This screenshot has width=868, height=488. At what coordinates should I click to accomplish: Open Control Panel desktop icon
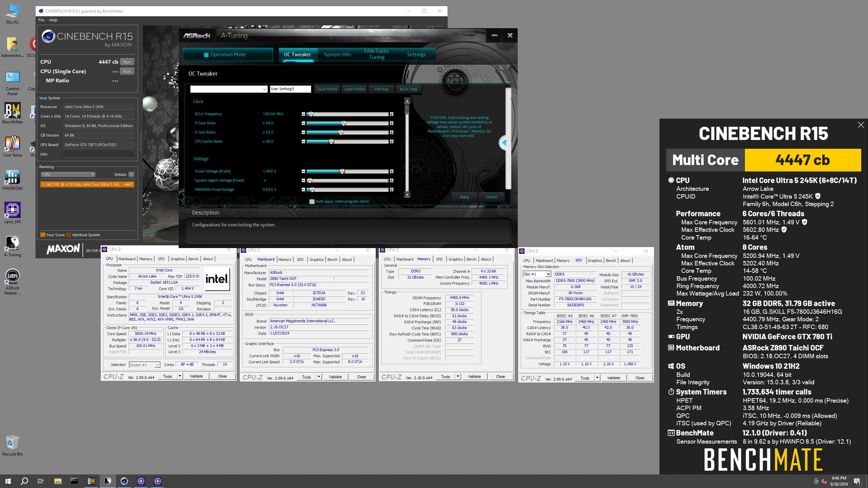pos(13,84)
